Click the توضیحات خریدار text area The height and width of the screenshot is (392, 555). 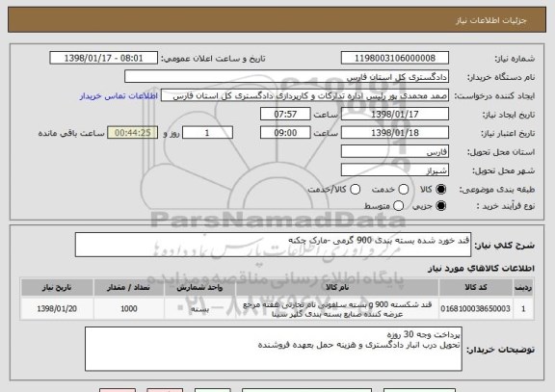coord(274,349)
